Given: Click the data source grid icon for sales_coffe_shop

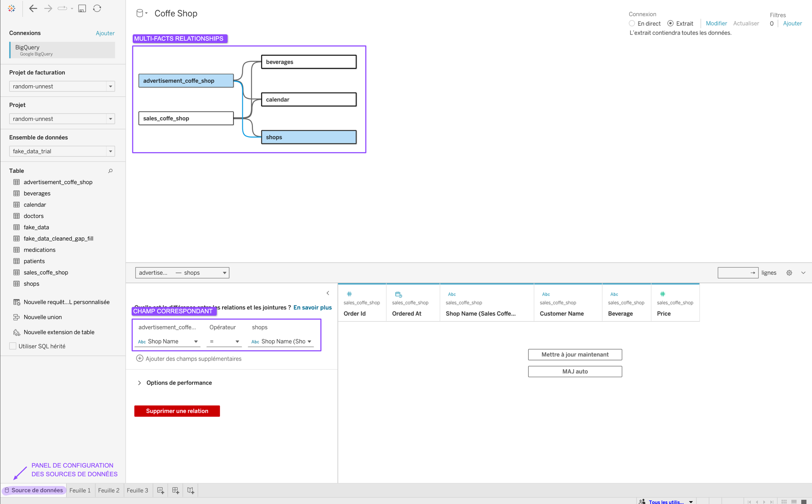Looking at the screenshot, I should point(16,272).
